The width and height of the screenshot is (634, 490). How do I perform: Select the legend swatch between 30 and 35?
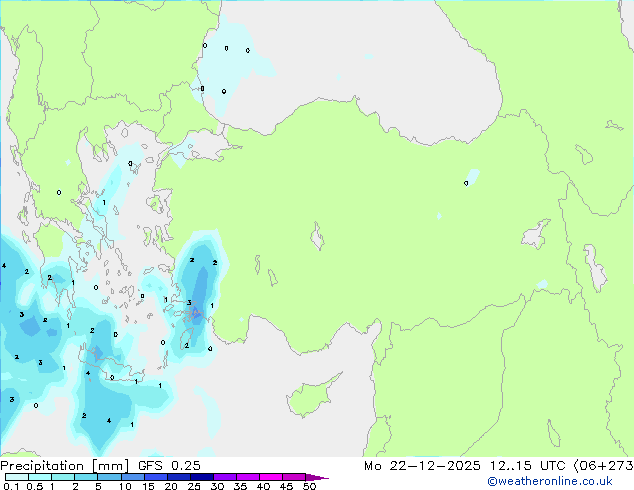coord(227,477)
